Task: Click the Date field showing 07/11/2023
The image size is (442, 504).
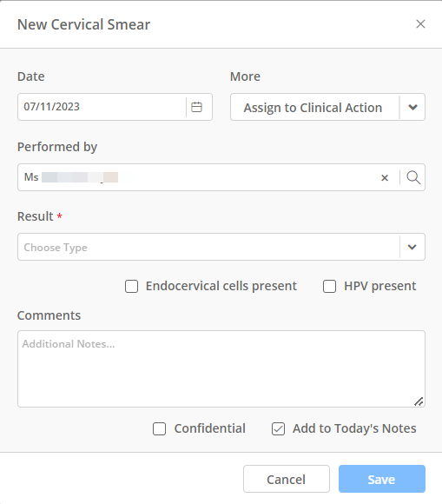Action: (x=102, y=107)
